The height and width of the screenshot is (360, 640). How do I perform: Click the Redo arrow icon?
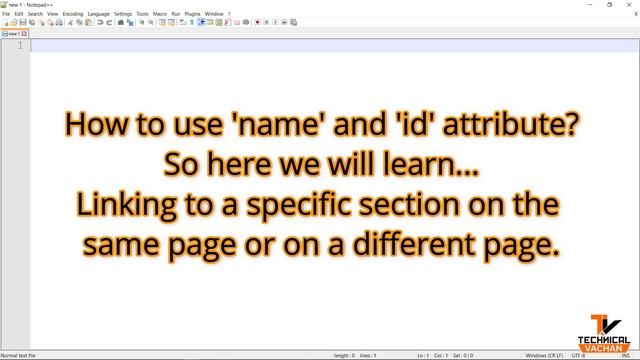tap(109, 22)
